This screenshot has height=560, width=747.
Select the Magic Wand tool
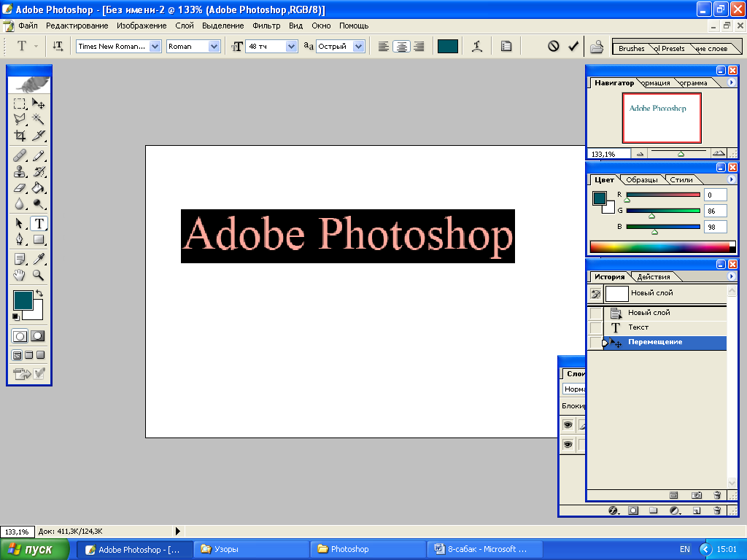[38, 119]
